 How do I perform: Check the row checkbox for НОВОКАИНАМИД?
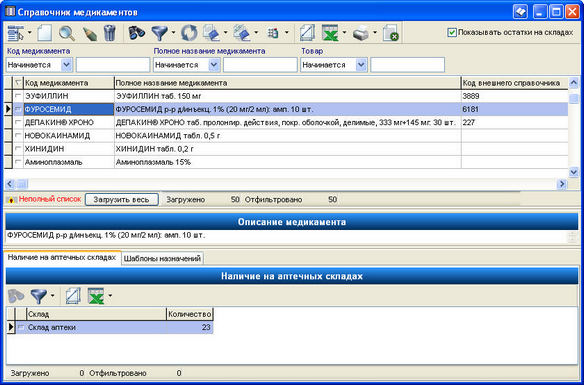point(18,136)
